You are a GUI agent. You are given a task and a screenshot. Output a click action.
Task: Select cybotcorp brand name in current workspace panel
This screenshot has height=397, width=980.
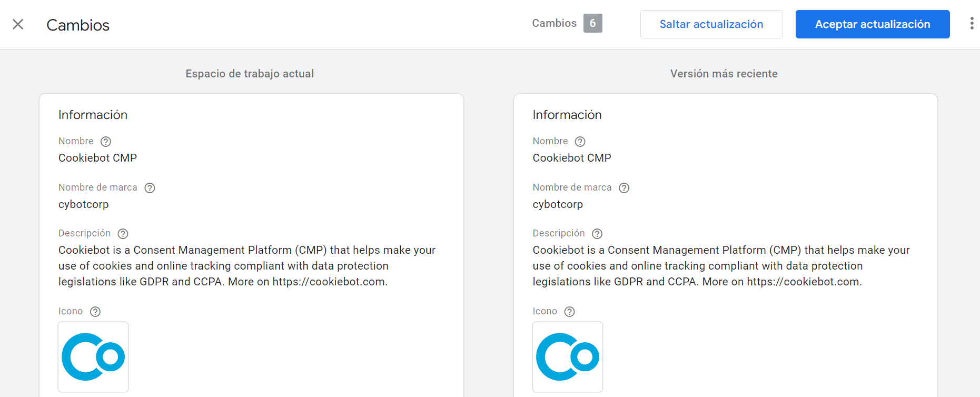tap(84, 204)
